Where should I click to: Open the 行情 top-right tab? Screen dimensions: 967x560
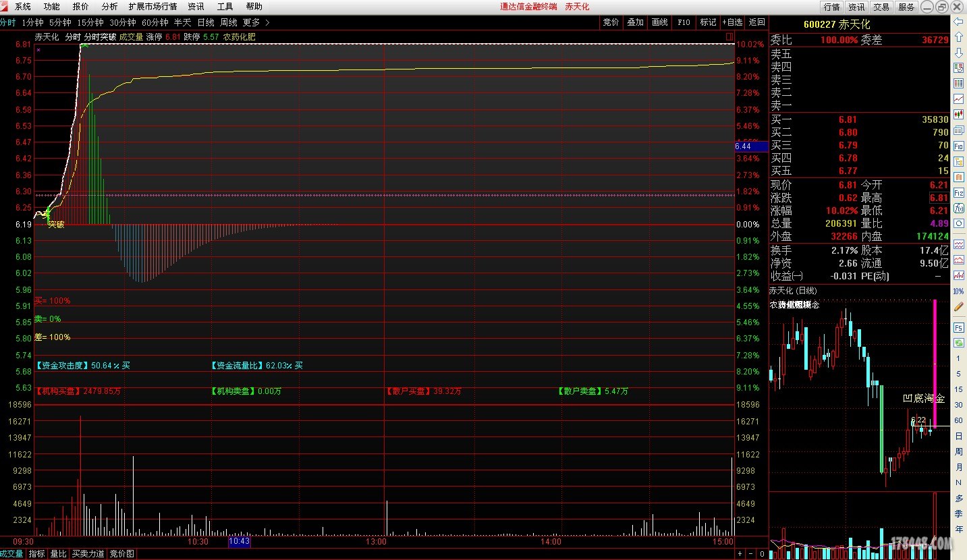coord(831,7)
